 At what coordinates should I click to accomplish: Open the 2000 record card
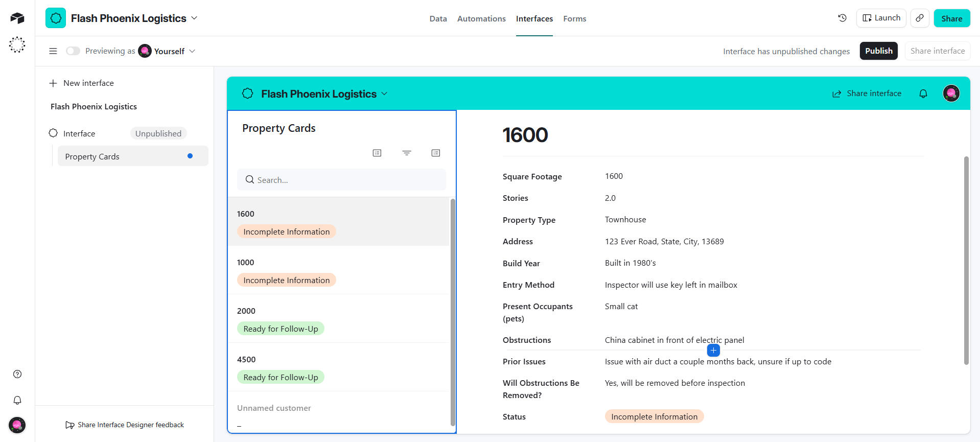tap(338, 319)
